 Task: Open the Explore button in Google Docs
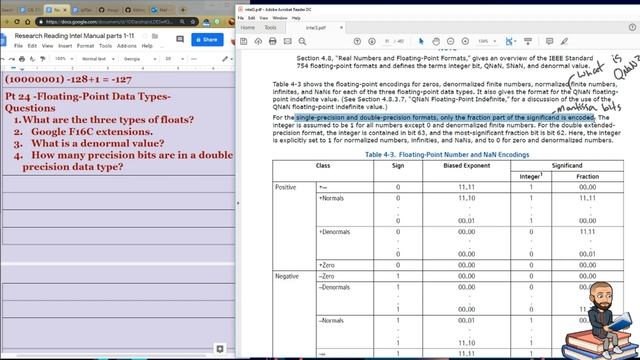(220, 349)
